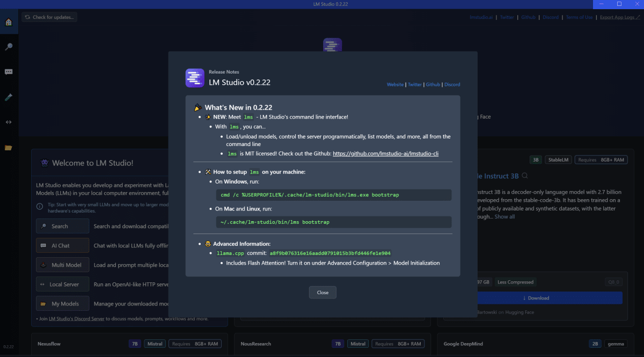Click the gemma tag badge
Screen dimensions: 644x357
click(617, 344)
